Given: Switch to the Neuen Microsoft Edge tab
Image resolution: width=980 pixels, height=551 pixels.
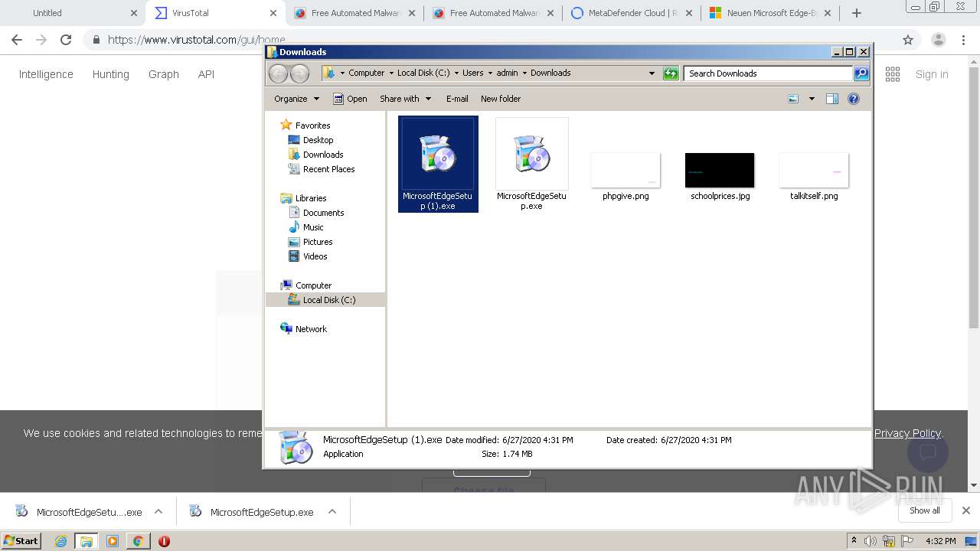Looking at the screenshot, I should point(769,13).
